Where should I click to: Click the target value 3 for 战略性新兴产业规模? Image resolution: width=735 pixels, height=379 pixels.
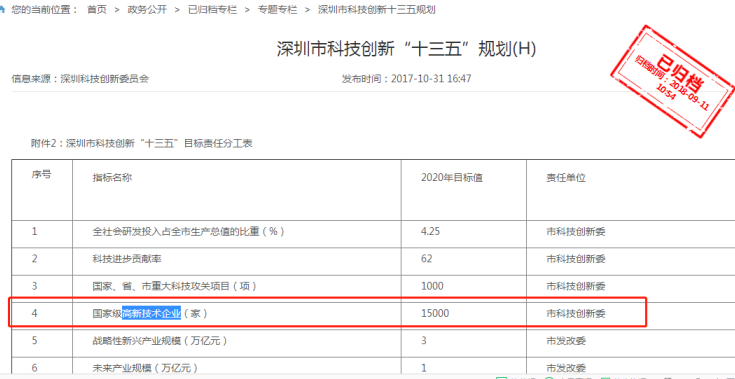[x=424, y=341]
